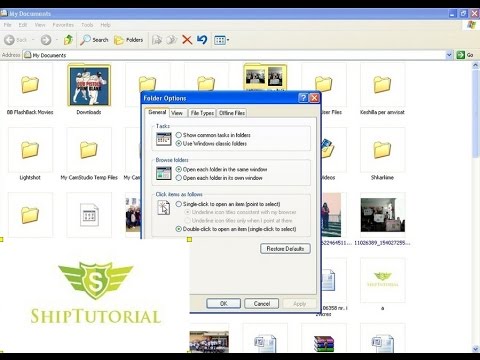The image size is (480, 360).
Task: Select Use Windows classic folders
Action: click(211, 144)
